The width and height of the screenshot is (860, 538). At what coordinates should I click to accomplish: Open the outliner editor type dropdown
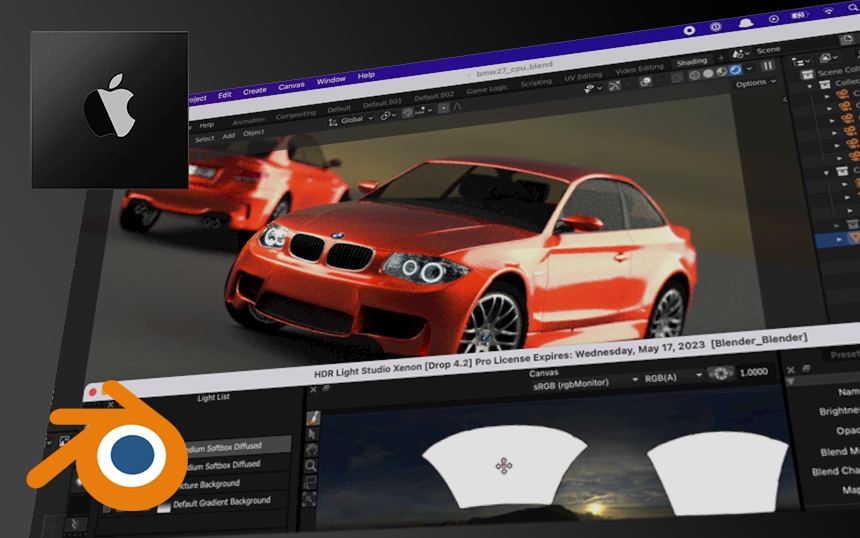pos(801,61)
